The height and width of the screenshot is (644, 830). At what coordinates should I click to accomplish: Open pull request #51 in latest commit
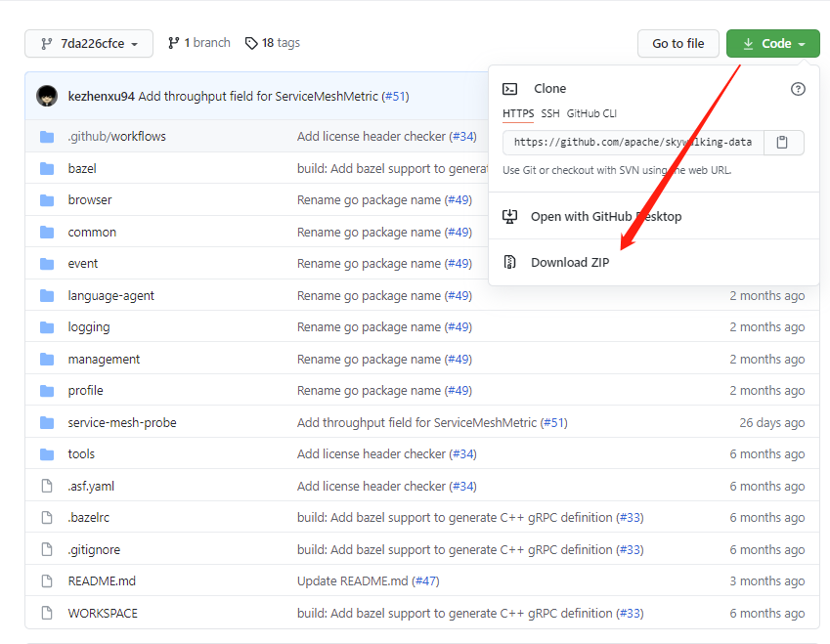click(396, 97)
